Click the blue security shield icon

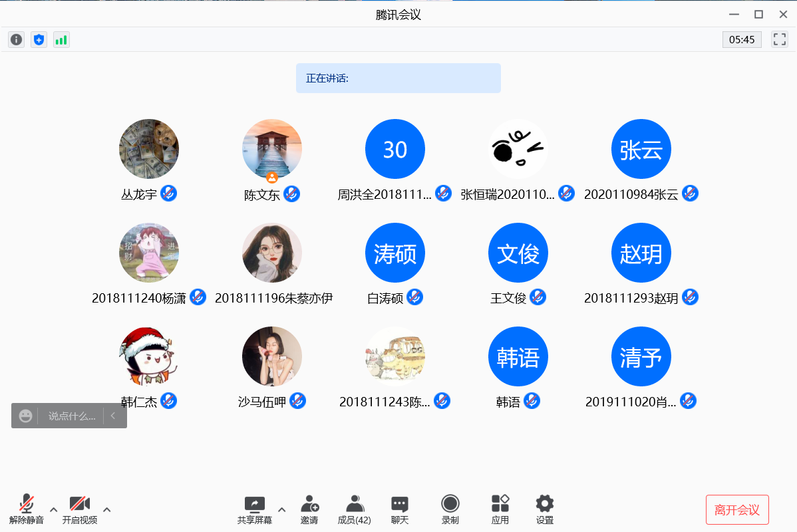click(x=39, y=40)
